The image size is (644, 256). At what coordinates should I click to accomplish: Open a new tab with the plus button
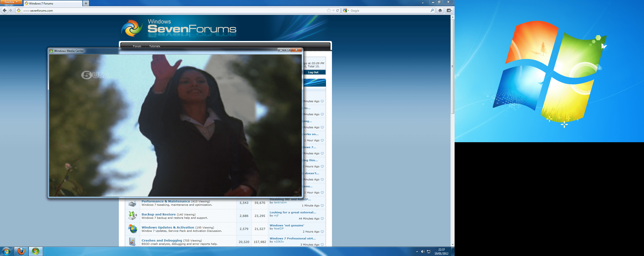coord(86,3)
